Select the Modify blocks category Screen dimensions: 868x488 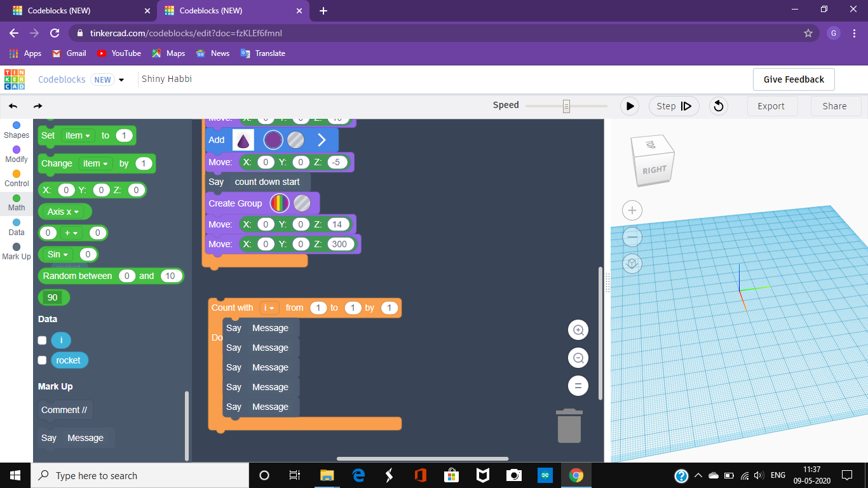coord(16,154)
